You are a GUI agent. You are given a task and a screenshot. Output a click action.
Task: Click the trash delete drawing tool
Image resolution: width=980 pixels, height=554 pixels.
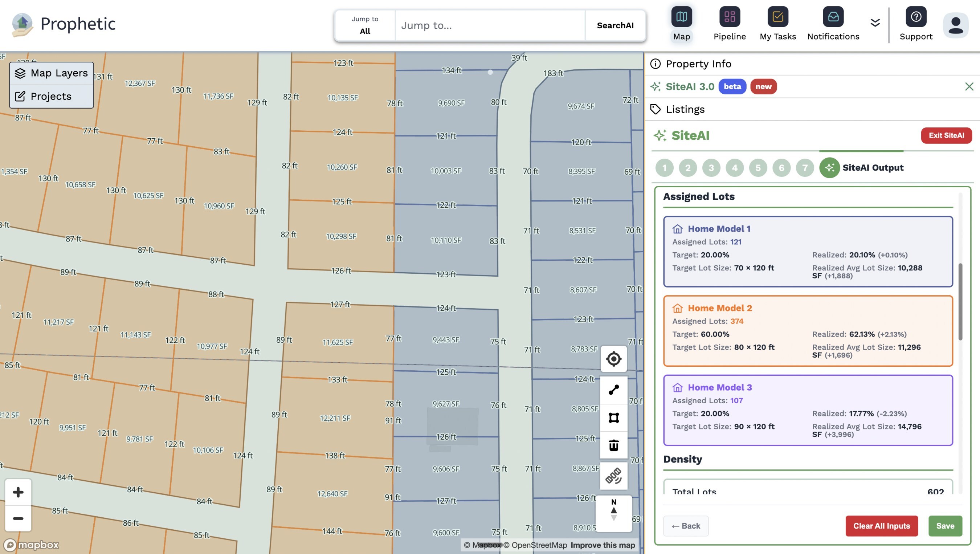tap(614, 445)
